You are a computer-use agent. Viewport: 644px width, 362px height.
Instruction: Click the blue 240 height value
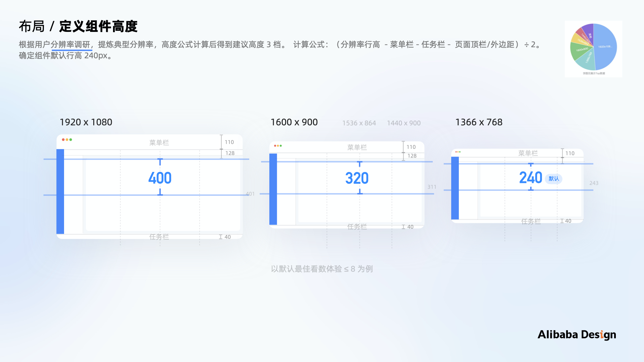pyautogui.click(x=531, y=178)
